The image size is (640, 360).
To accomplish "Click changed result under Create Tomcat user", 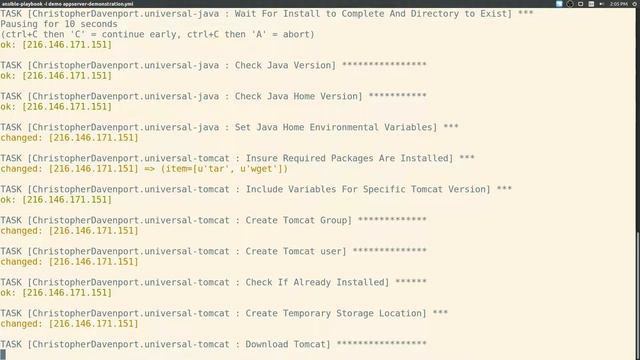I will click(69, 262).
